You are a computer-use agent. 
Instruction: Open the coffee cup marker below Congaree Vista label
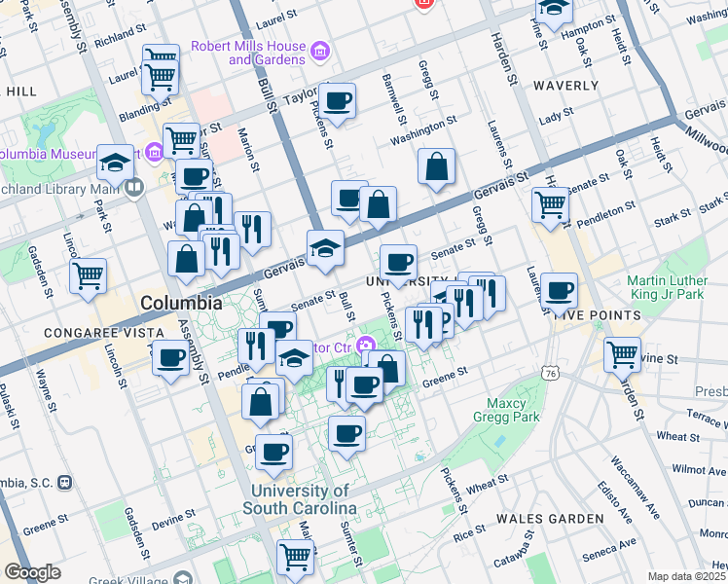coord(171,359)
